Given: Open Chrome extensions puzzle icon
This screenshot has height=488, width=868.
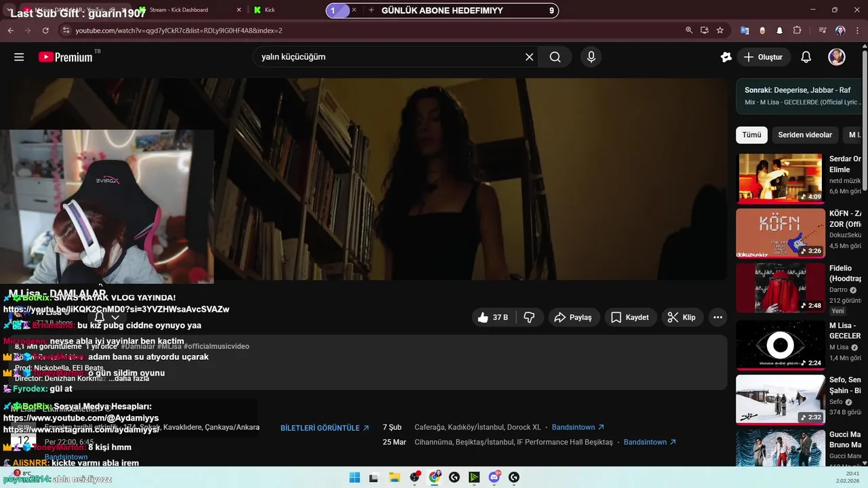Looking at the screenshot, I should 797,30.
